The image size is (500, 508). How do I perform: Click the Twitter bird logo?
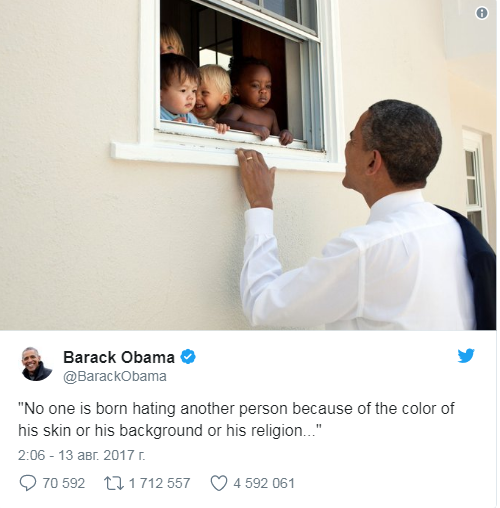[466, 356]
